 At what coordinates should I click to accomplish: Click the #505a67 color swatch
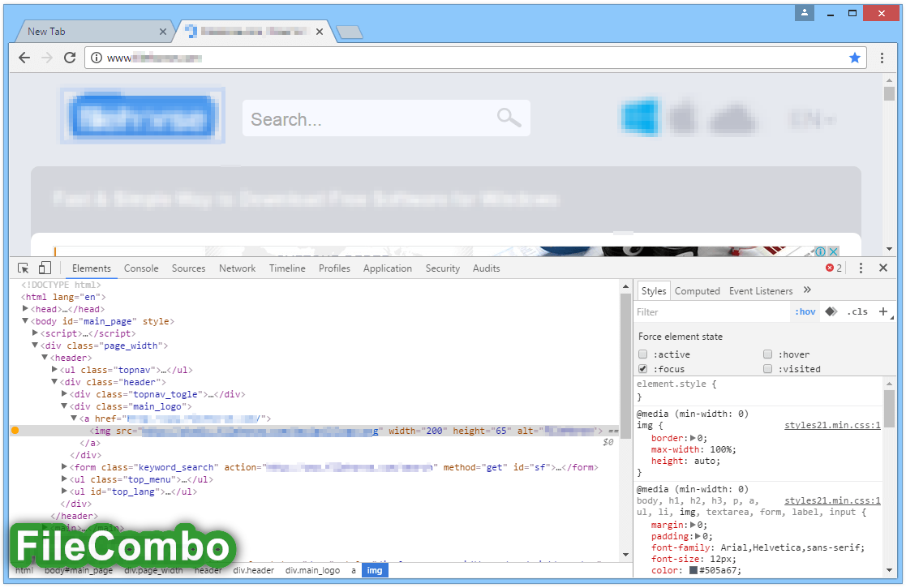[693, 570]
